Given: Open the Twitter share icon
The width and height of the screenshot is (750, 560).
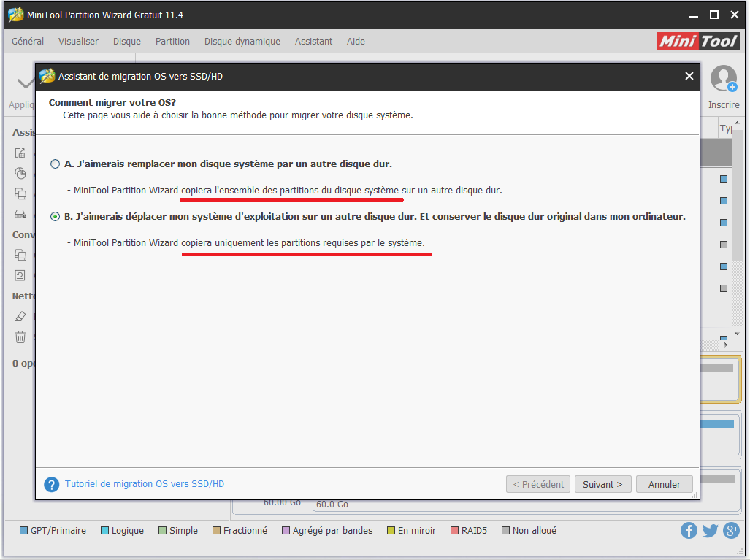Looking at the screenshot, I should pyautogui.click(x=711, y=530).
